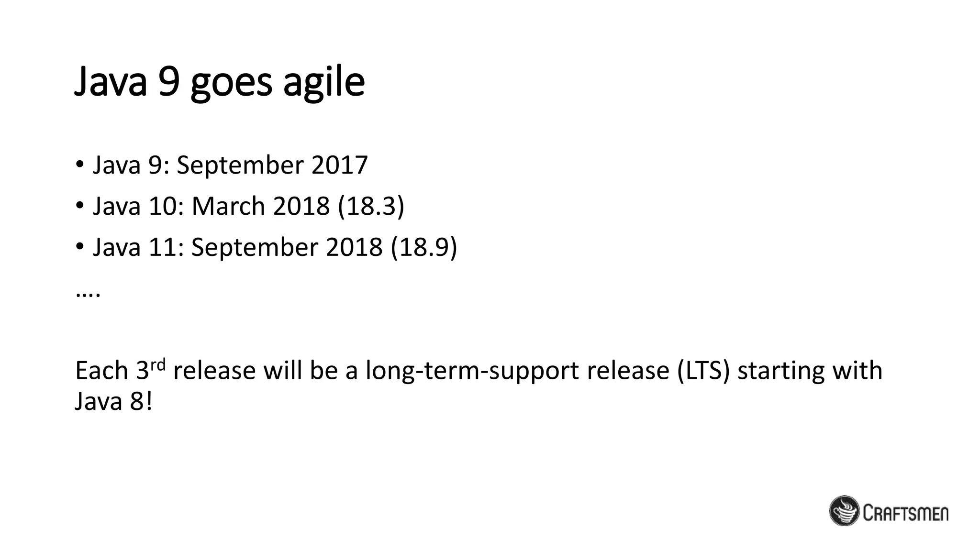Click the "September 2017" date text
This screenshot has height=551, width=980.
coord(272,165)
